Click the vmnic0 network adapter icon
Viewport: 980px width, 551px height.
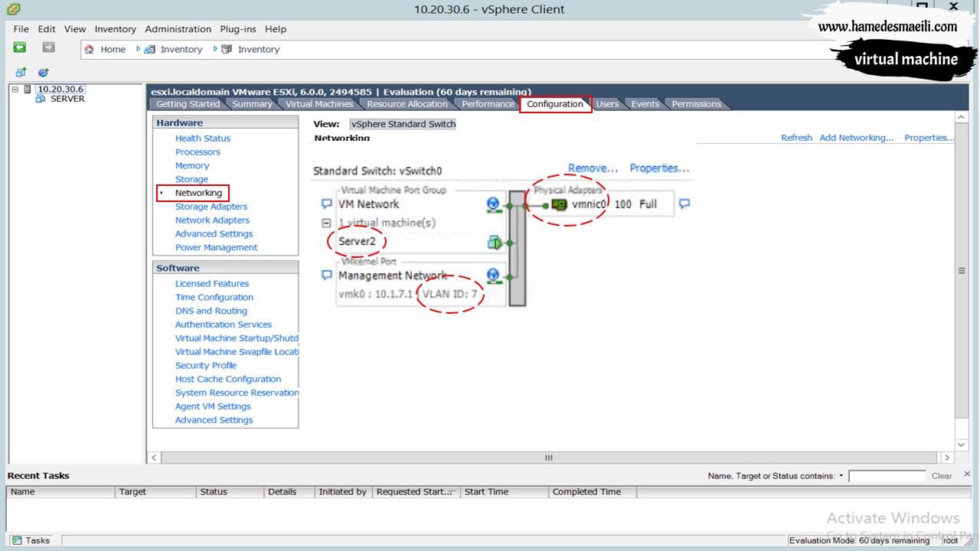point(560,204)
